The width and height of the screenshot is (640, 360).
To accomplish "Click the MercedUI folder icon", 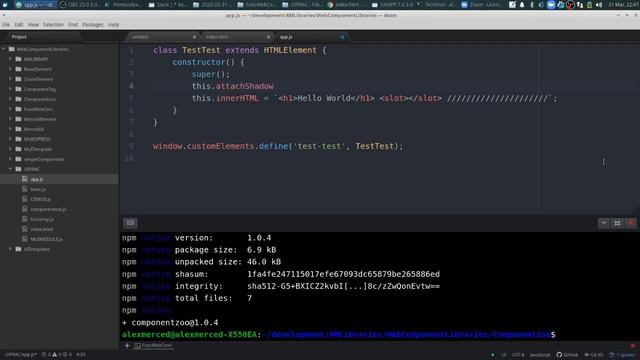I will click(18, 129).
